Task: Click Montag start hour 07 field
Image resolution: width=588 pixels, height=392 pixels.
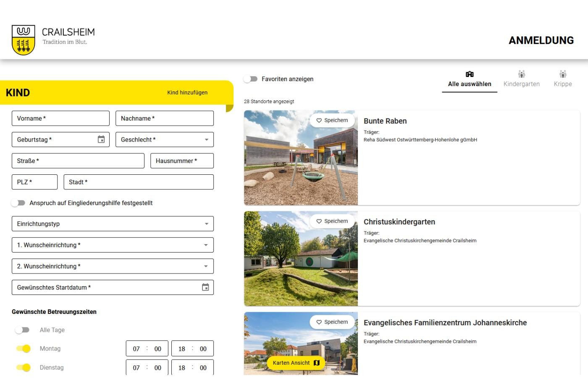Action: tap(136, 349)
